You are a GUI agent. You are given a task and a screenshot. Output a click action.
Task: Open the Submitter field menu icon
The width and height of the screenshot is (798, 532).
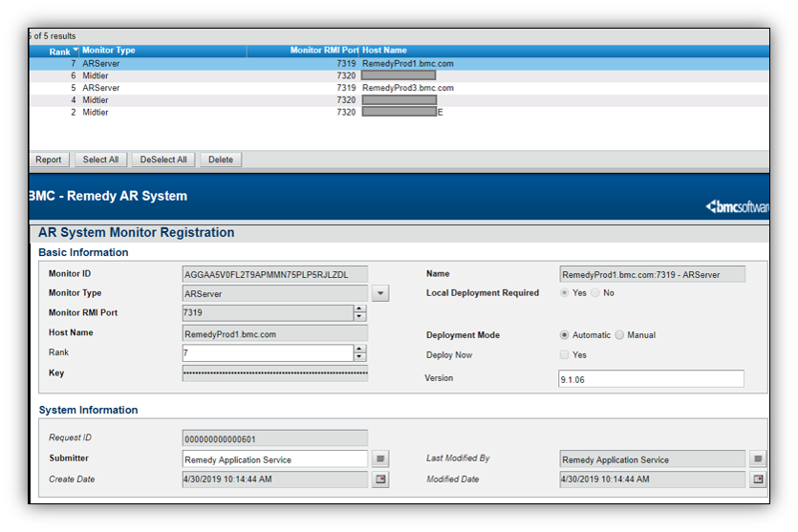(x=380, y=458)
